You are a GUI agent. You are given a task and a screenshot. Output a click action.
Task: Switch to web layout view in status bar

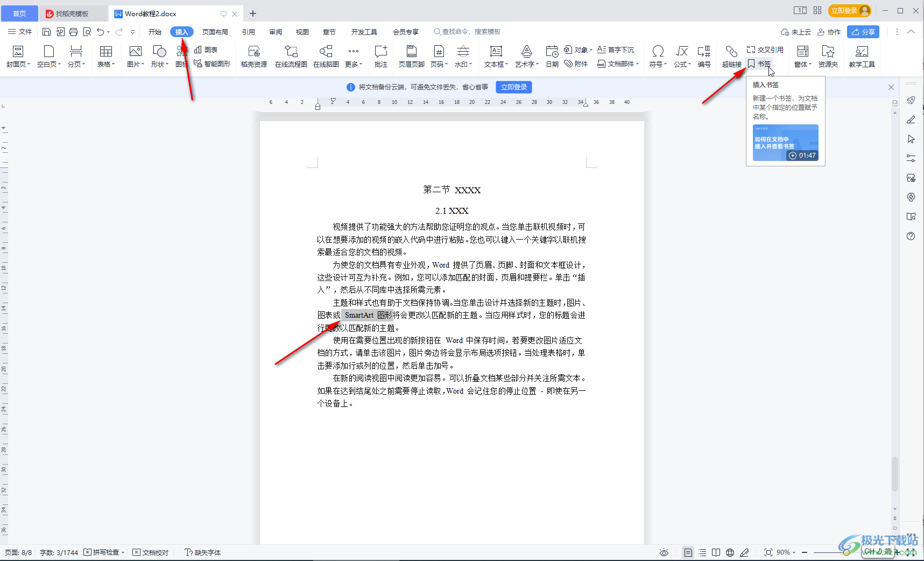point(730,552)
